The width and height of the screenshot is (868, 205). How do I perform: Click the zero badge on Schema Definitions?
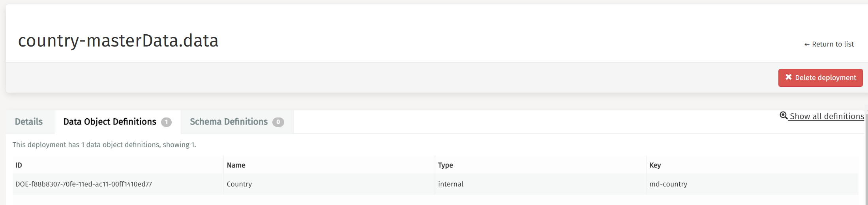coord(278,122)
